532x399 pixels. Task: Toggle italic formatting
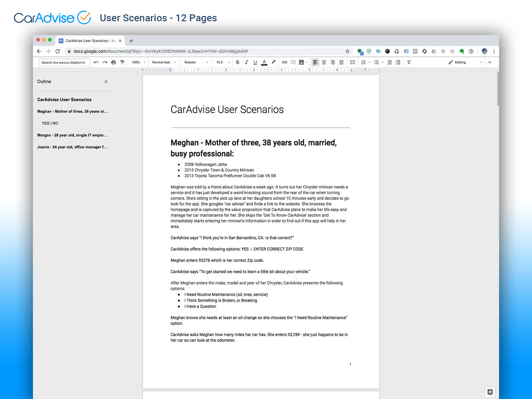coord(246,62)
